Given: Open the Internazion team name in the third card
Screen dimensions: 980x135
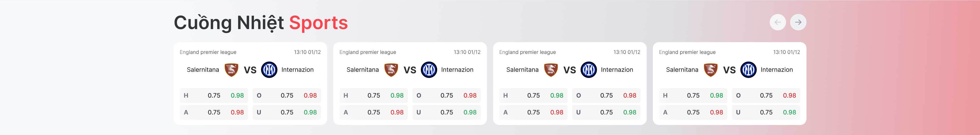Looking at the screenshot, I should tap(617, 70).
